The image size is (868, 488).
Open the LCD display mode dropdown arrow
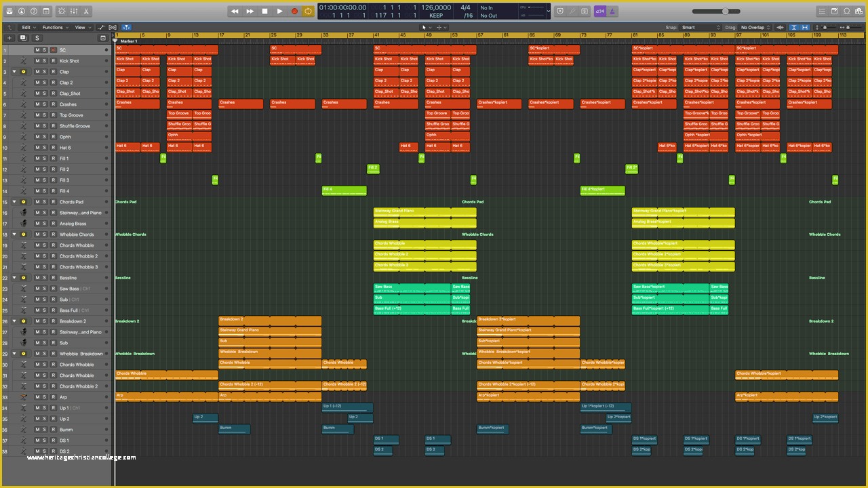[548, 12]
